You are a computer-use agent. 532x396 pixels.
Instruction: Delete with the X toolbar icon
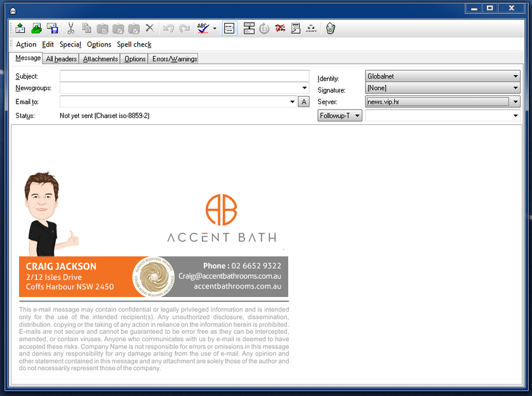coord(150,28)
